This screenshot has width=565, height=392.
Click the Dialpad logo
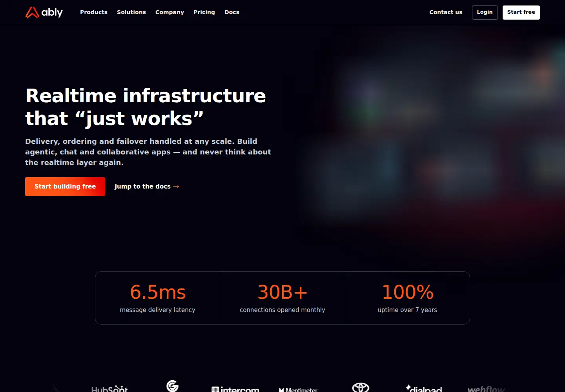click(x=424, y=388)
